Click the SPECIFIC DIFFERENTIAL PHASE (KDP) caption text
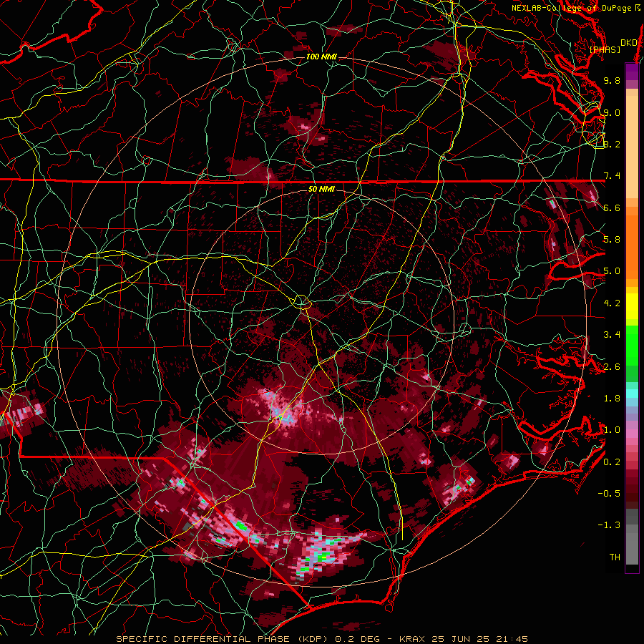 (223, 639)
